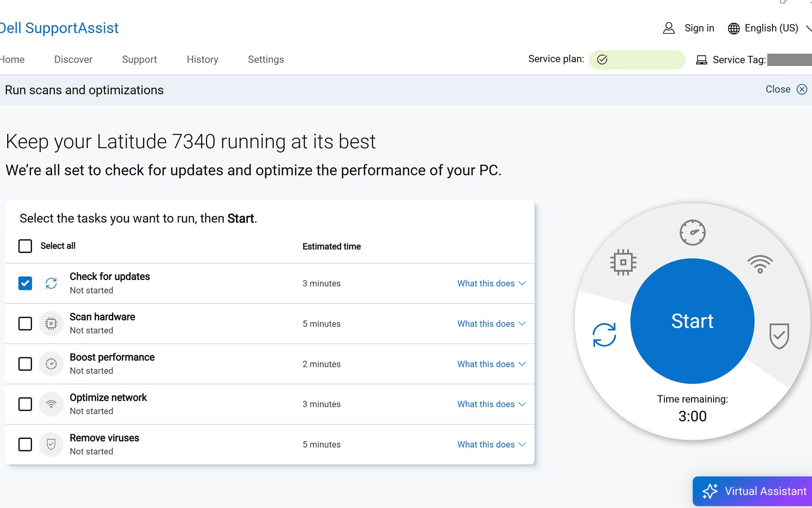The width and height of the screenshot is (812, 508).
Task: Enable the Scan hardware checkbox
Action: 25,323
